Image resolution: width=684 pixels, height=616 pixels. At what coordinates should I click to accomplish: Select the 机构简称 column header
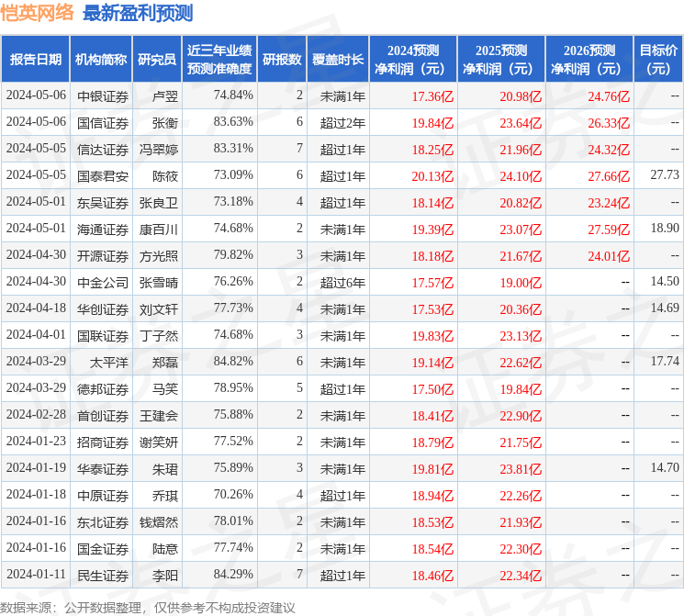point(101,60)
